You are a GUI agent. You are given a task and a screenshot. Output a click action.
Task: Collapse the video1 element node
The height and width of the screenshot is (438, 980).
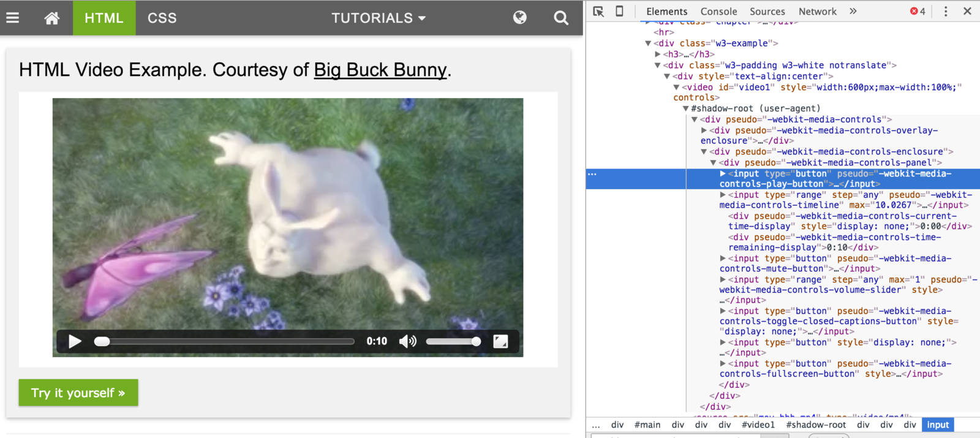[x=676, y=88]
